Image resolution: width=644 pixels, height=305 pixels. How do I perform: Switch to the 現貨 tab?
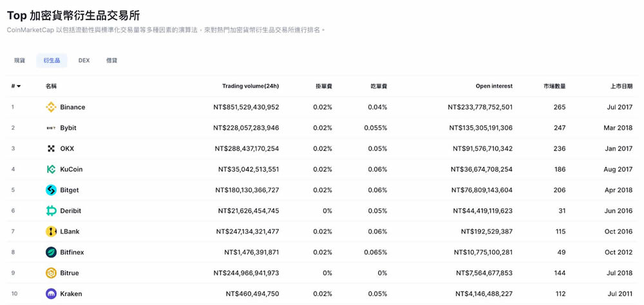pyautogui.click(x=20, y=61)
